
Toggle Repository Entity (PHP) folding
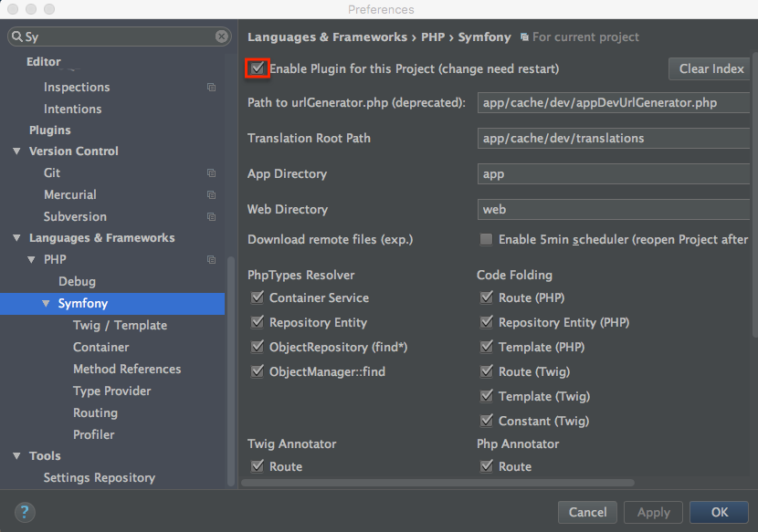click(487, 322)
